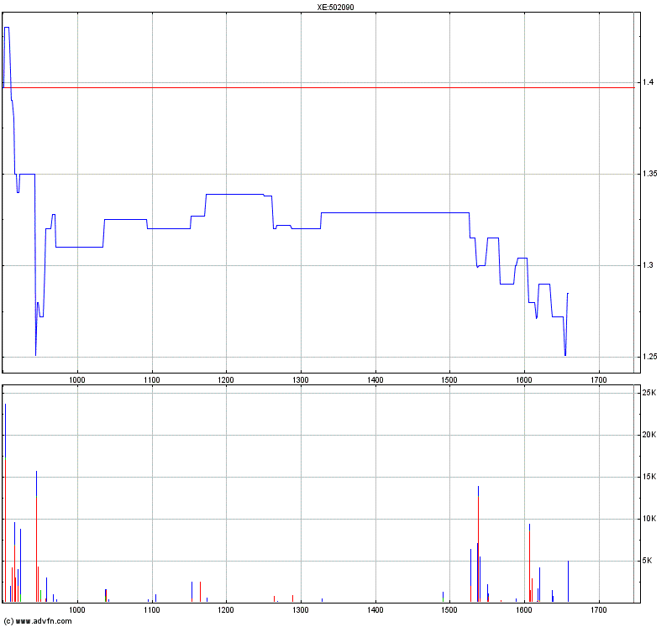
Task: Click the 1700 time label under price chart
Action: coord(599,380)
